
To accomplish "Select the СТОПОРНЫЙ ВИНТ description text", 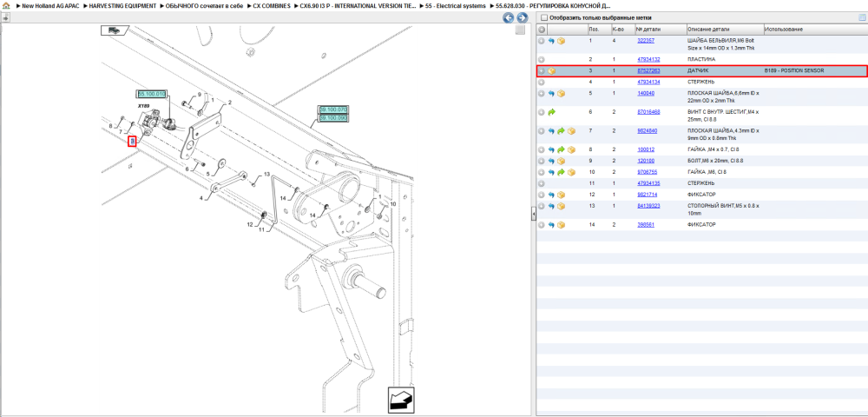I will [723, 209].
